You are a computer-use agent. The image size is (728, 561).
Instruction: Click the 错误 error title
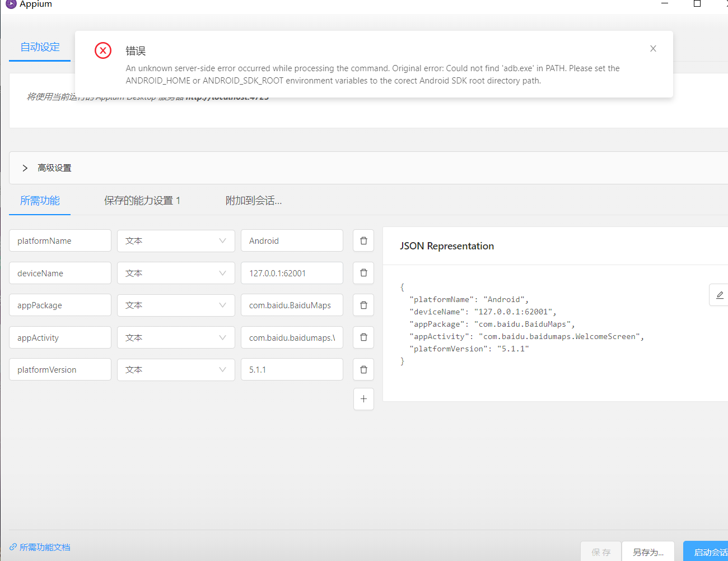pyautogui.click(x=136, y=51)
